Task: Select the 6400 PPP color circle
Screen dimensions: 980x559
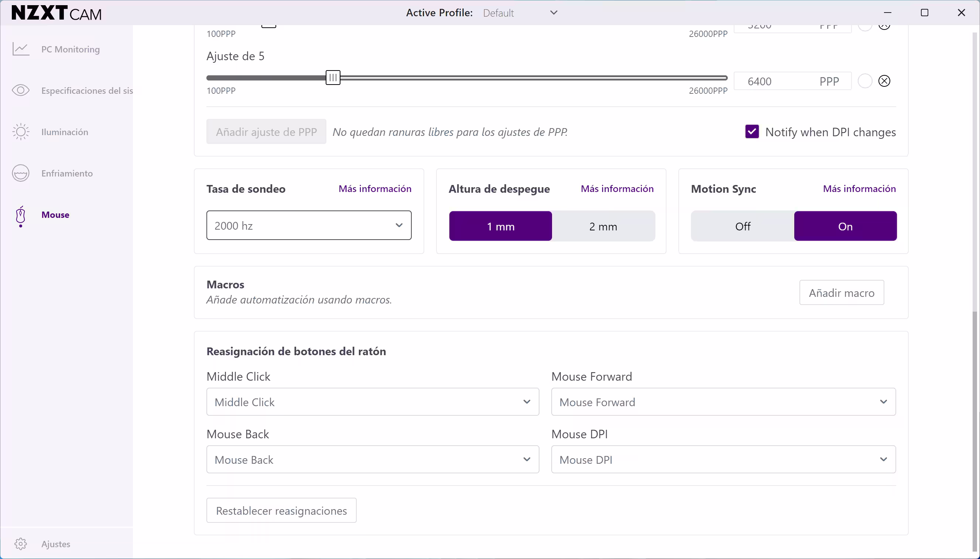Action: (x=865, y=81)
